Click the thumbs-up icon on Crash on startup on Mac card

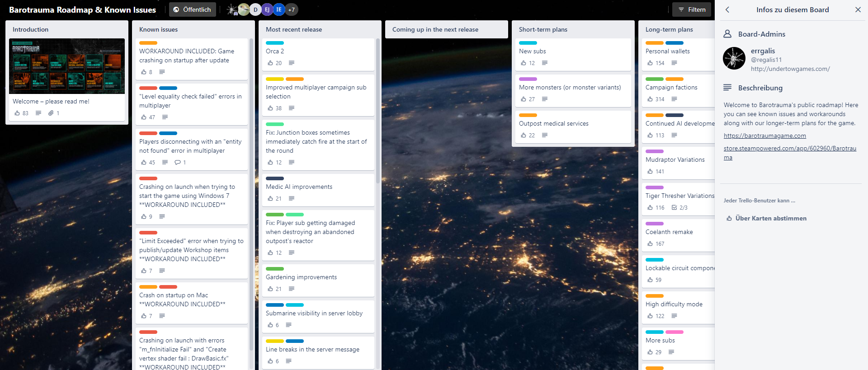pyautogui.click(x=144, y=316)
